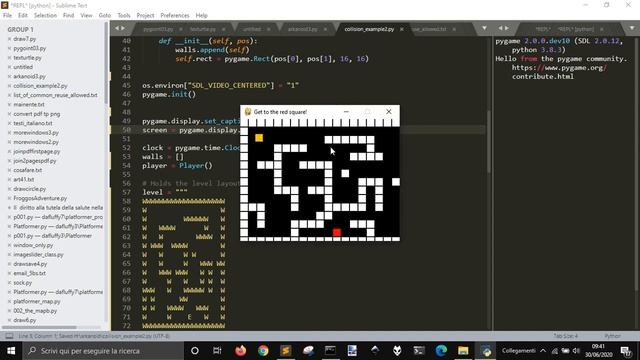Open collision_example2.py in the sidebar
This screenshot has width=640, height=360.
click(40, 86)
